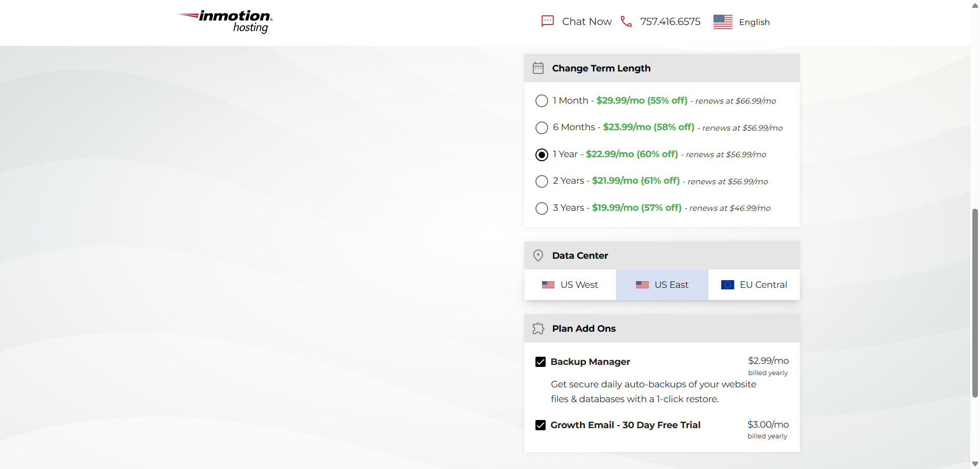The image size is (980, 469).
Task: Click 'renews at $66.99/mo' text
Action: 736,101
